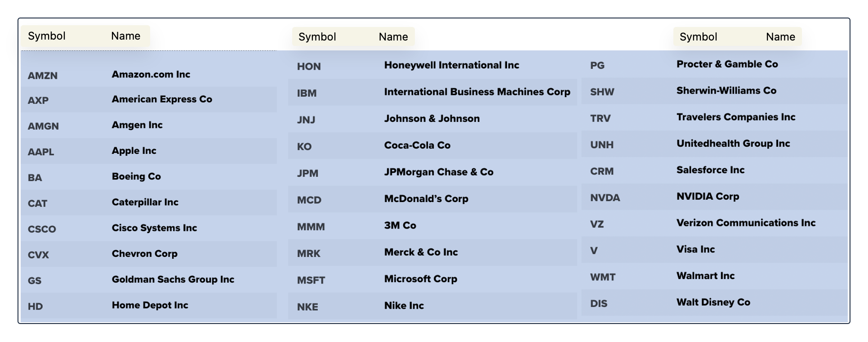
Task: Click the CVX ticker symbol
Action: coord(38,255)
